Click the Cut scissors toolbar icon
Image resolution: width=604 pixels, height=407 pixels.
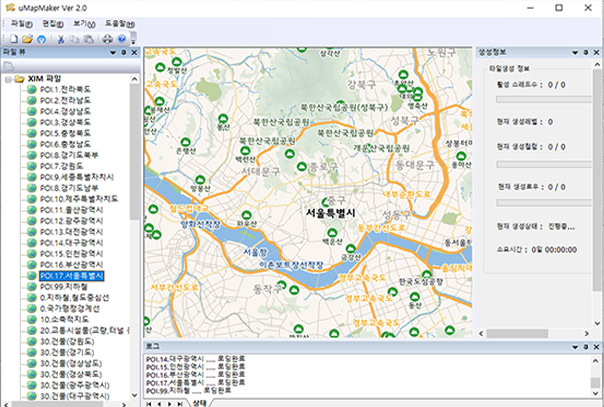pyautogui.click(x=60, y=39)
